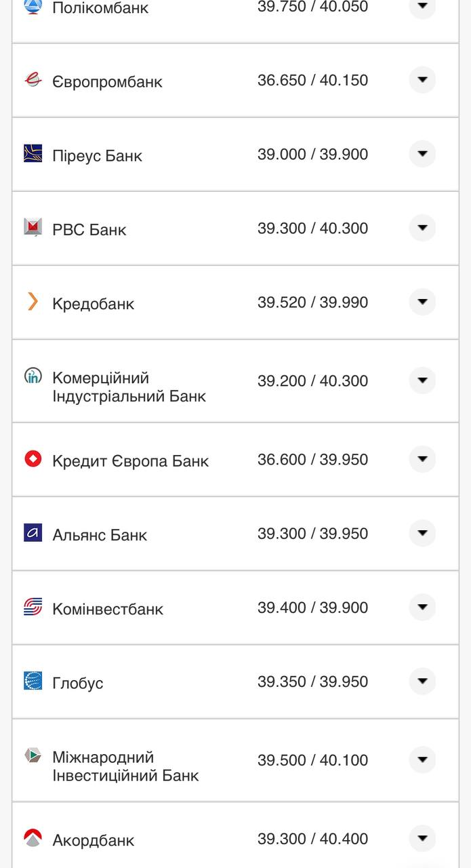Click the Глобус globe logo icon
This screenshot has height=868, width=471.
click(x=33, y=681)
